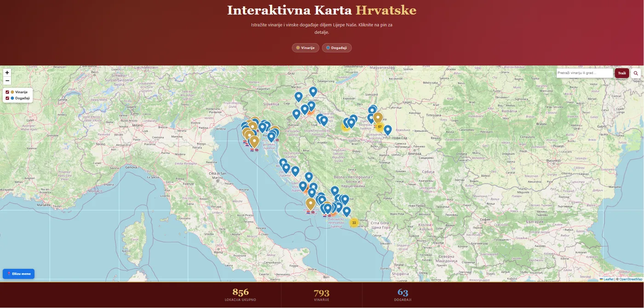Zoom out of the map

click(7, 81)
